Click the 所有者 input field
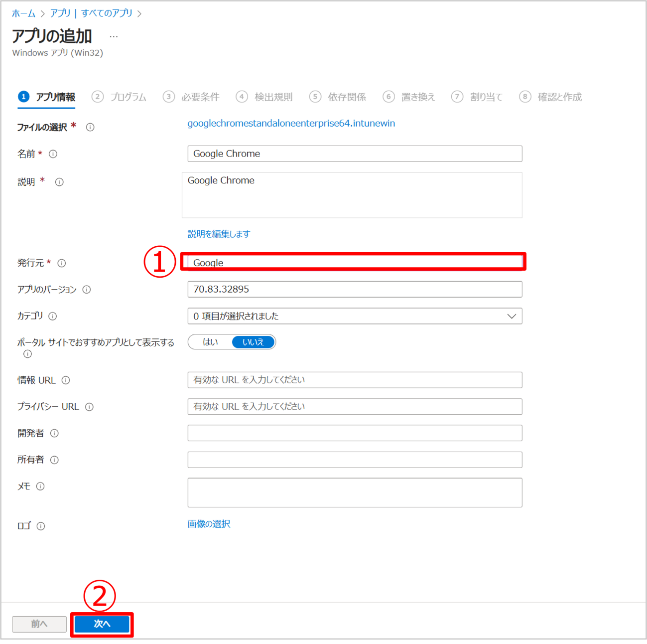Image resolution: width=647 pixels, height=644 pixels. click(x=355, y=460)
